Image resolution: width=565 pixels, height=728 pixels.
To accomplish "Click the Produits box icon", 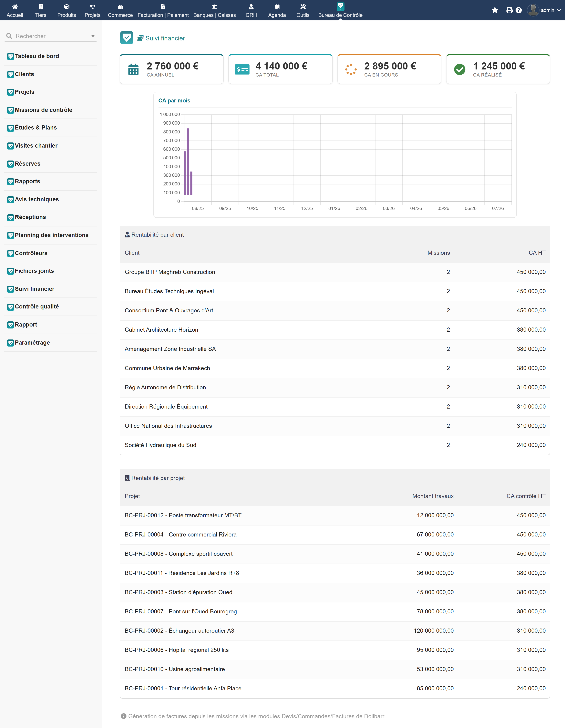I will (x=66, y=7).
